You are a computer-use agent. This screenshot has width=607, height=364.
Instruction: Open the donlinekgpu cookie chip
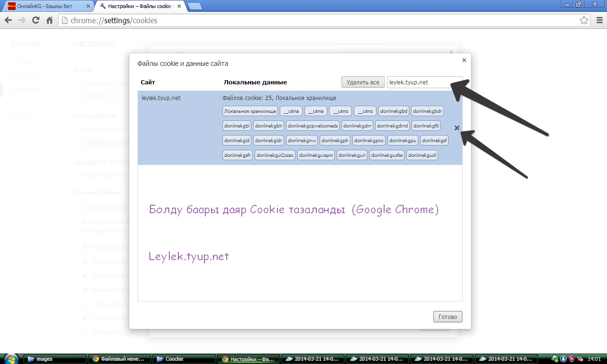point(403,141)
